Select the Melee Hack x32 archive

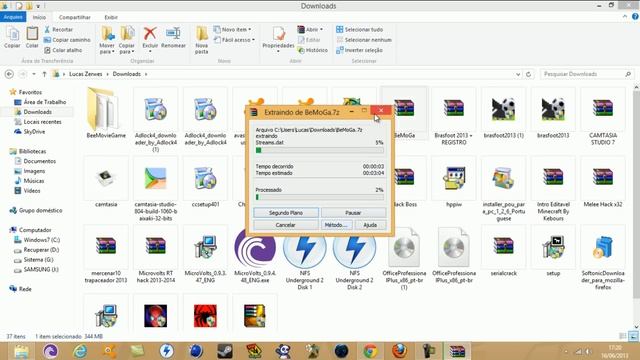[x=603, y=182]
